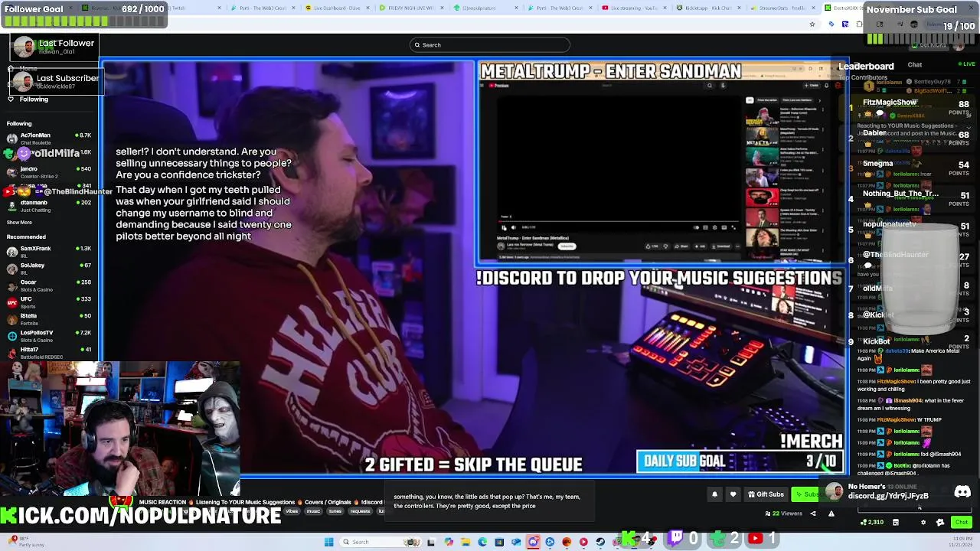Switch to the Leaderboard tab
The height and width of the screenshot is (551, 980).
pos(866,67)
